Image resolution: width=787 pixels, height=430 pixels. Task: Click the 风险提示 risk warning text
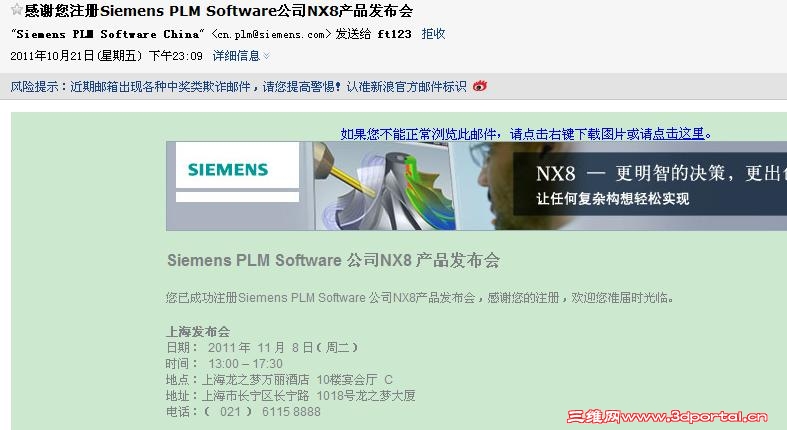point(34,87)
